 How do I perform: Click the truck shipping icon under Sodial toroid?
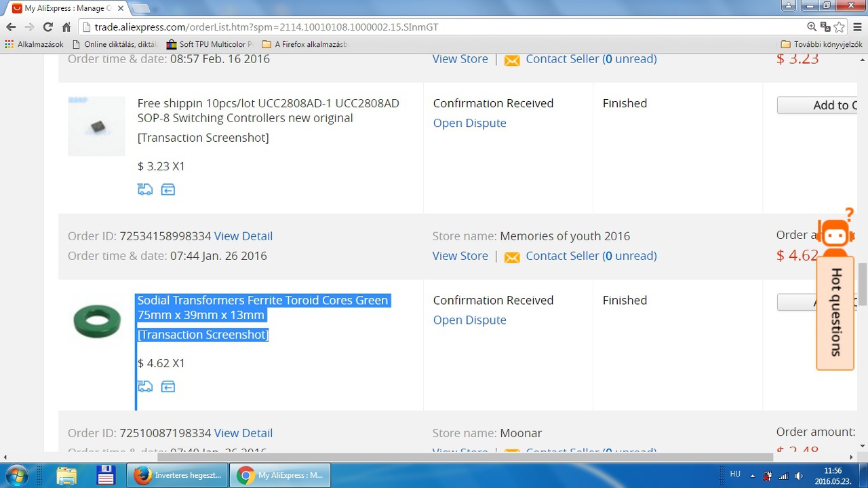145,386
